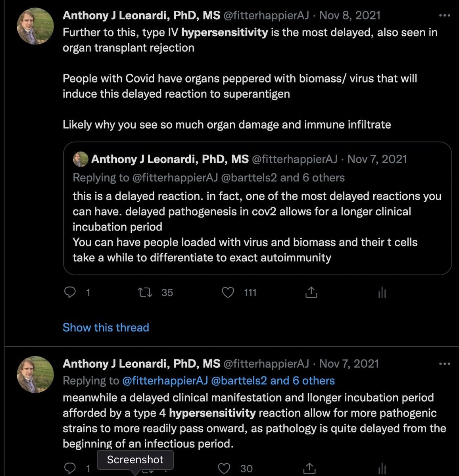Like the tweet with 111 likes

click(228, 293)
